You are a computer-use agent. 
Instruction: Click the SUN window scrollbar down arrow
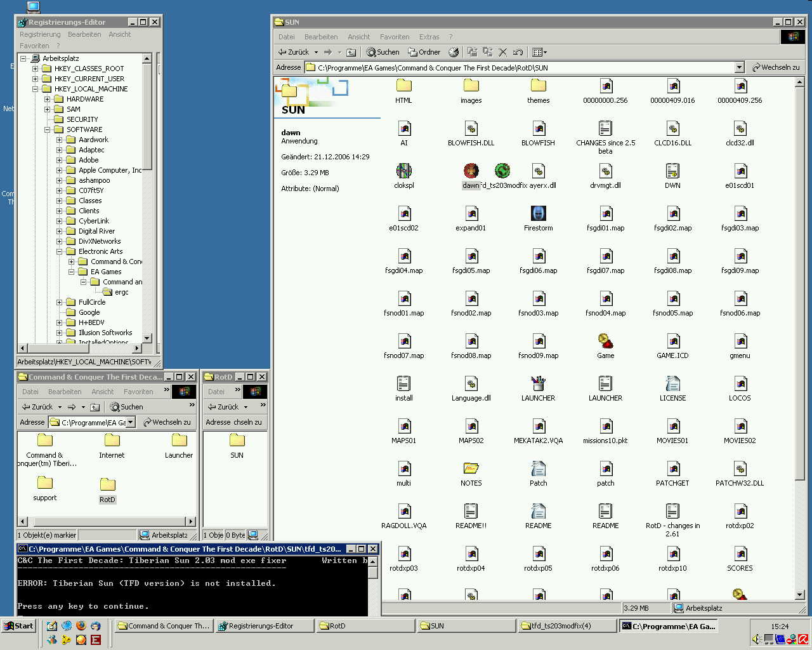(x=799, y=595)
